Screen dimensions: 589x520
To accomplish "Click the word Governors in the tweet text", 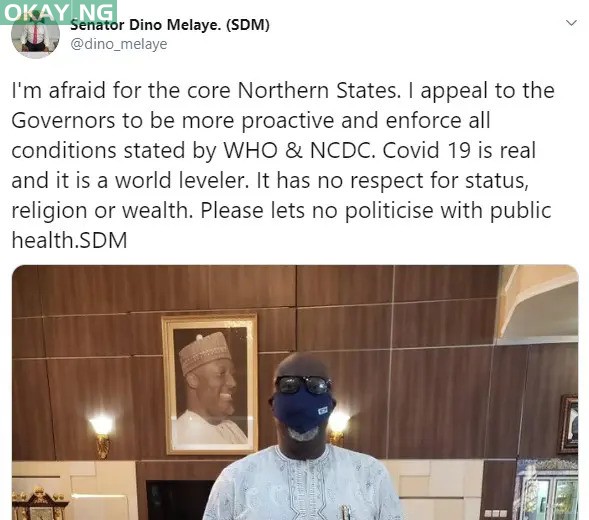I will pyautogui.click(x=63, y=121).
